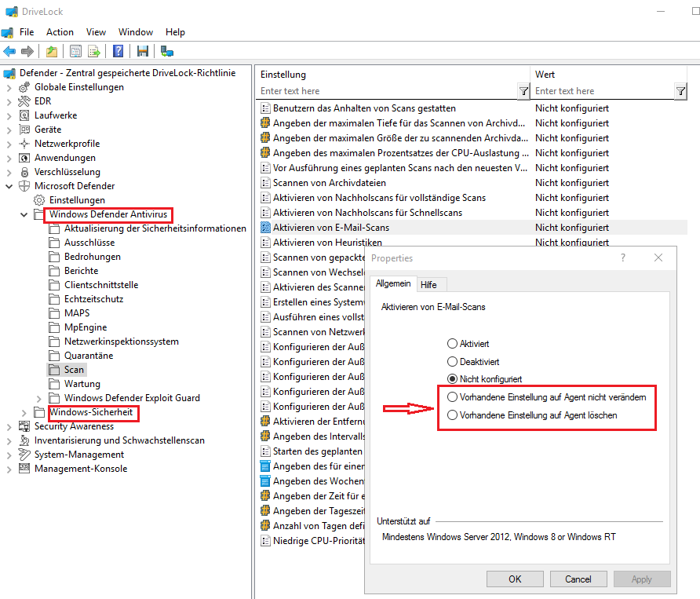
Task: Collapse the Microsoft Defender node
Action: [x=9, y=186]
